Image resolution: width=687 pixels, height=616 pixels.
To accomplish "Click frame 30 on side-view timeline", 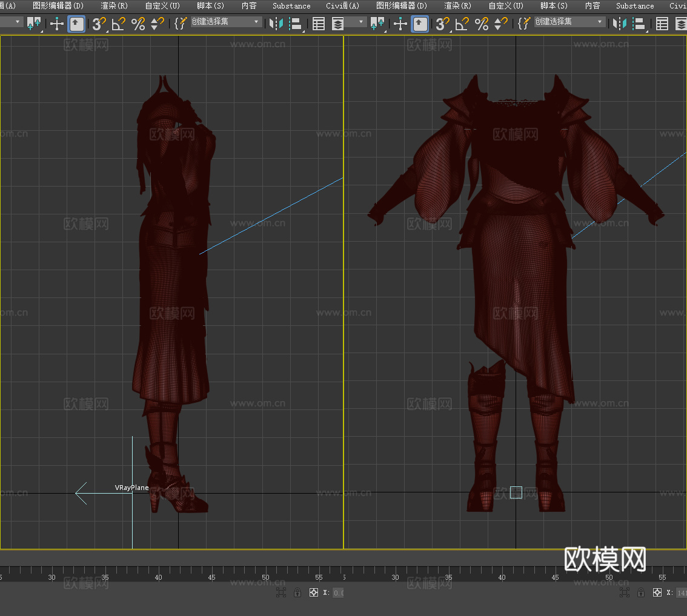I will point(51,577).
